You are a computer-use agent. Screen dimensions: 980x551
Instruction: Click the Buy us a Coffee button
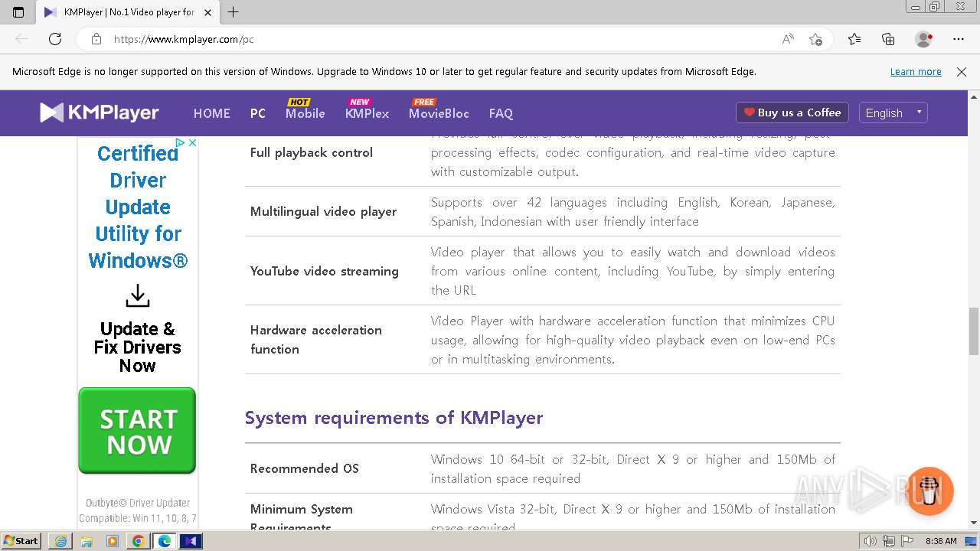pyautogui.click(x=792, y=112)
